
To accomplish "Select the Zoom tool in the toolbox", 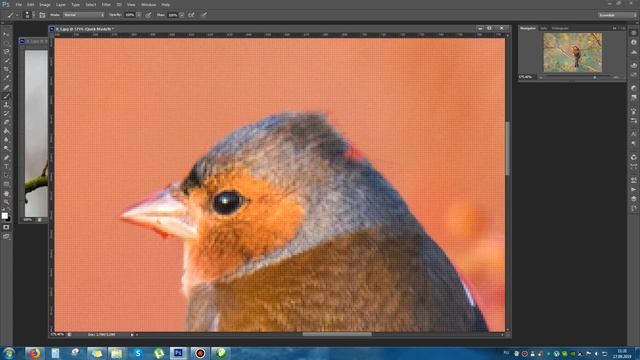I will pyautogui.click(x=6, y=202).
